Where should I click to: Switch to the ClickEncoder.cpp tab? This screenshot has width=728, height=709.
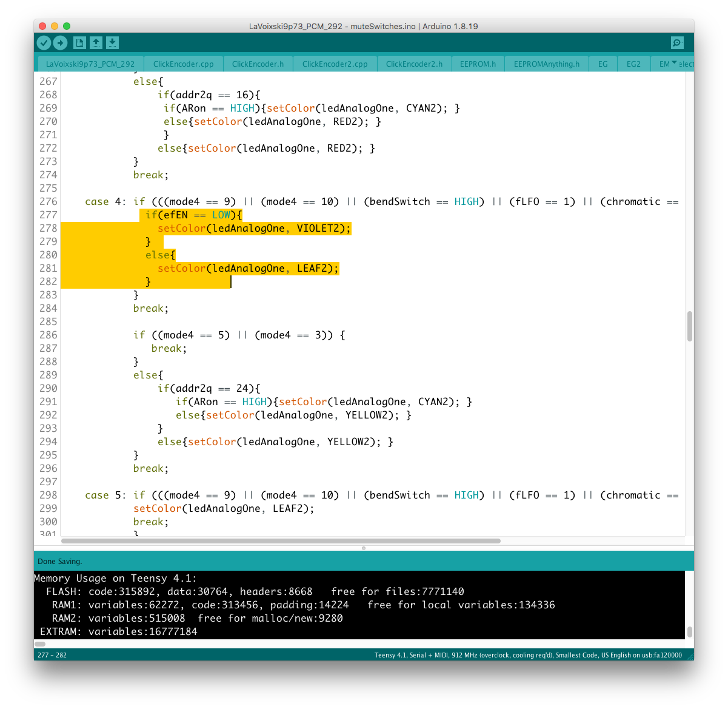183,64
